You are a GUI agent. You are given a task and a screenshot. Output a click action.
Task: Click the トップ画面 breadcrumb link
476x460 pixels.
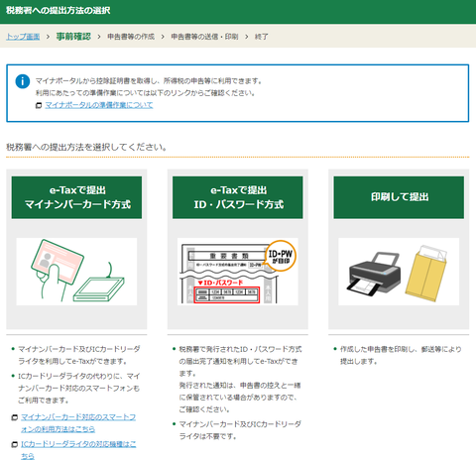pyautogui.click(x=23, y=37)
